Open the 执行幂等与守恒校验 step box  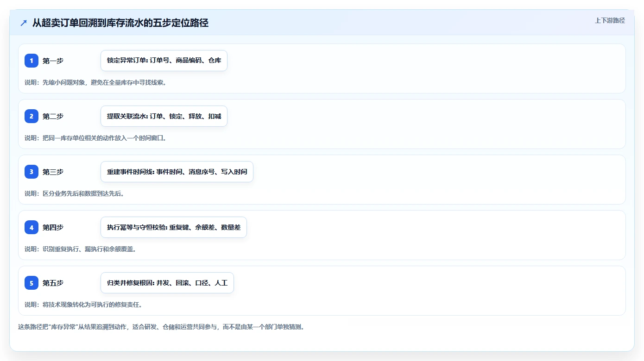click(x=174, y=227)
